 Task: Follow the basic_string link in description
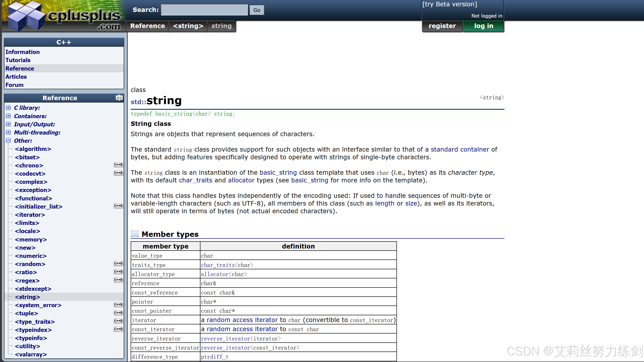coord(278,172)
